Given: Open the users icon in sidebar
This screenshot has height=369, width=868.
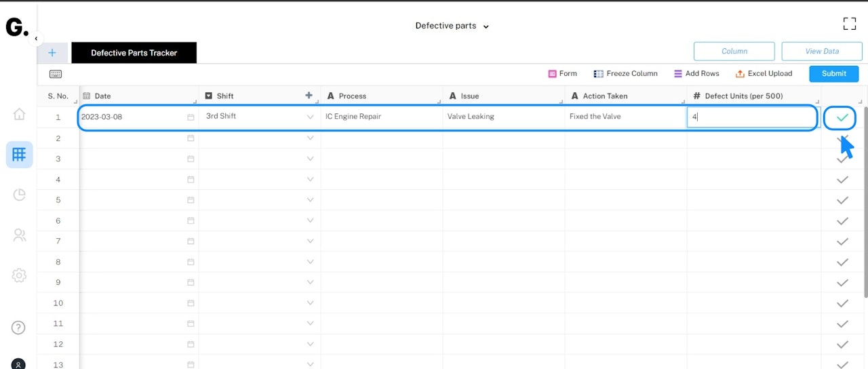Looking at the screenshot, I should coord(19,235).
